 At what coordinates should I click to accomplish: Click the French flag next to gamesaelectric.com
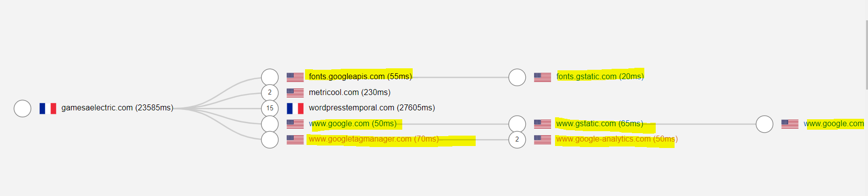coord(48,108)
